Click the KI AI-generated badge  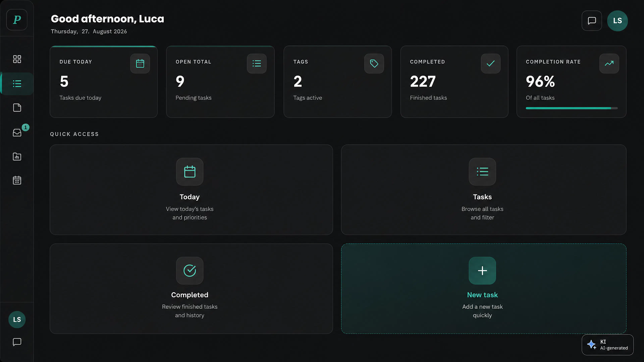pyautogui.click(x=608, y=345)
